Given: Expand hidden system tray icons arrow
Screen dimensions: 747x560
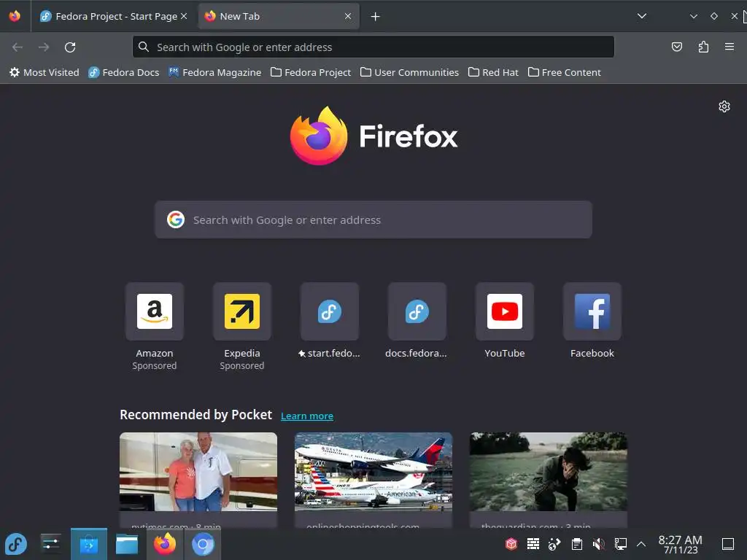Looking at the screenshot, I should 641,544.
